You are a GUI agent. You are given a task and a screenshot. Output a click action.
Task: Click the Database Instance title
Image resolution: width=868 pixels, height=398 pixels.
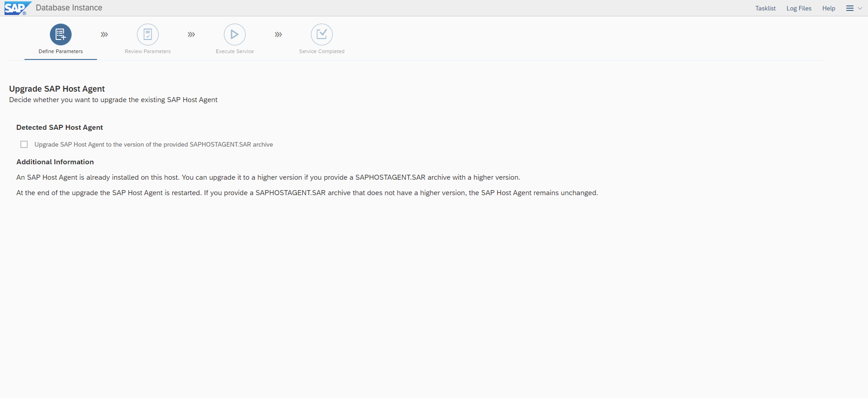(x=69, y=8)
